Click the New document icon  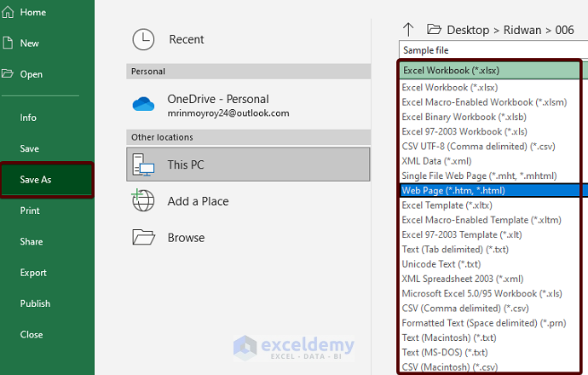[x=8, y=43]
